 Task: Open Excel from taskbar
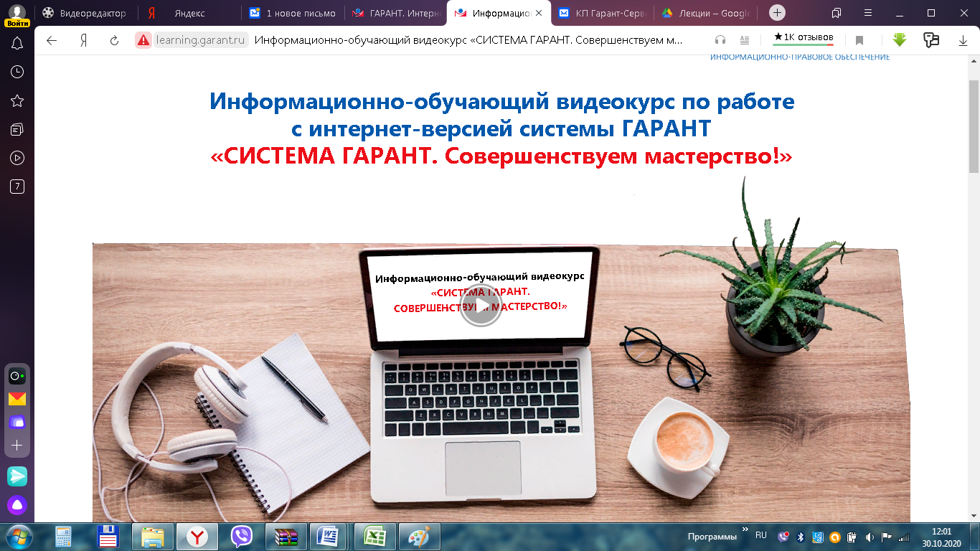click(x=375, y=537)
